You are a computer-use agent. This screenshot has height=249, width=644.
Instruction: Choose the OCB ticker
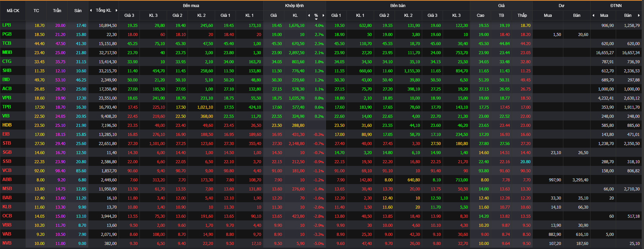tap(7, 216)
